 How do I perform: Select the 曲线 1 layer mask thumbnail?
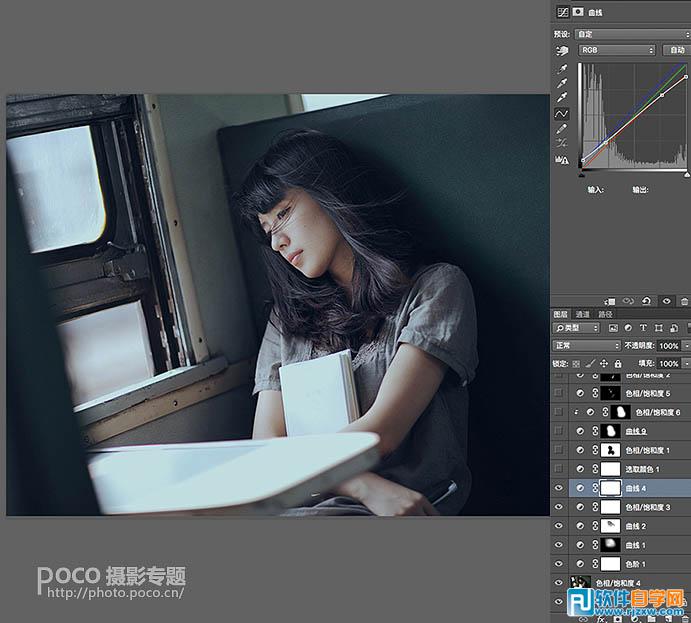[610, 545]
